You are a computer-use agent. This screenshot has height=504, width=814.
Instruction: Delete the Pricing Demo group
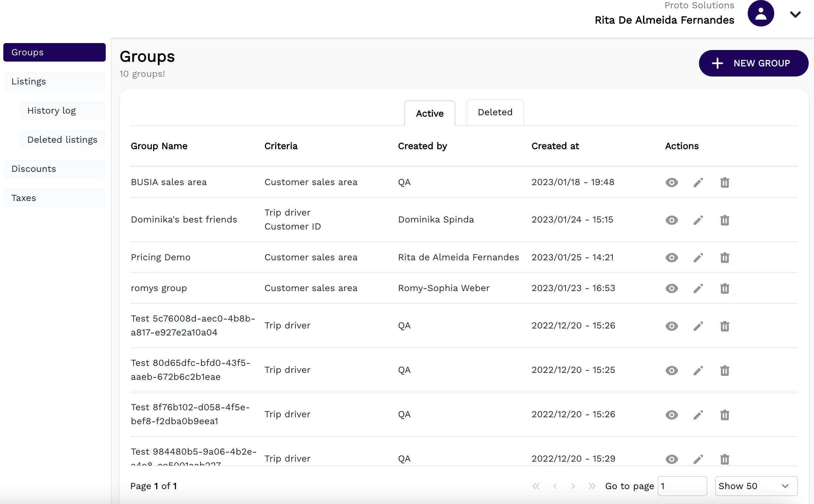pyautogui.click(x=725, y=257)
